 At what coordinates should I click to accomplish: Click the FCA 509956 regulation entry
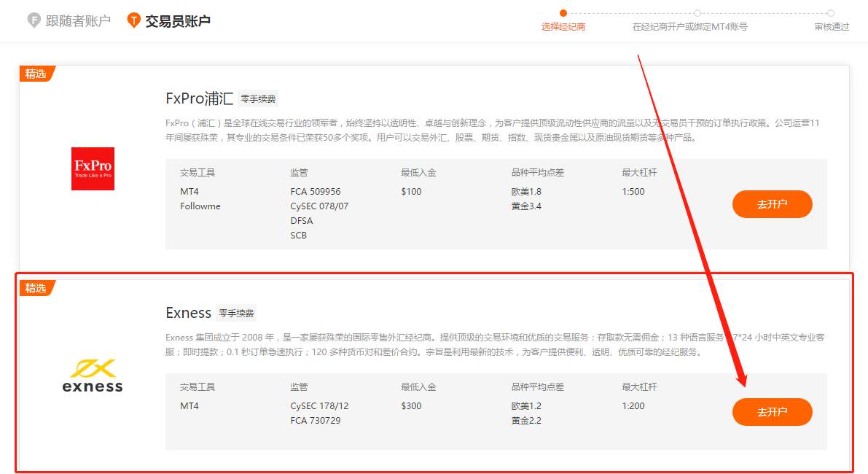pyautogui.click(x=316, y=192)
